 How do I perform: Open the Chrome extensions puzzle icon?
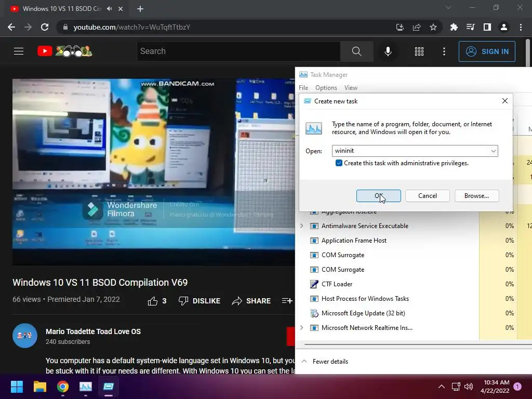coord(454,27)
